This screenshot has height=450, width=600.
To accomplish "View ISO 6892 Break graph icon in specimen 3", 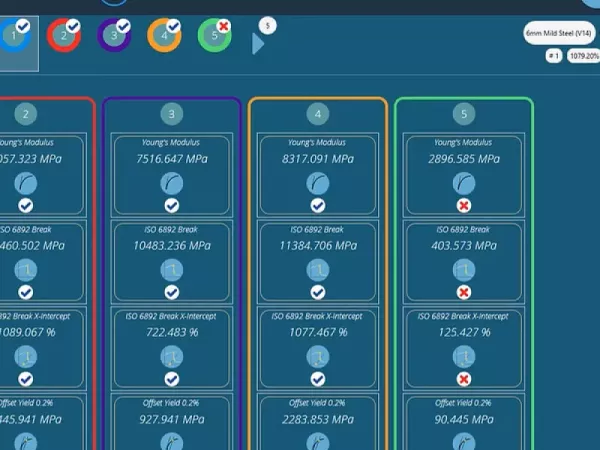I will coord(171,269).
